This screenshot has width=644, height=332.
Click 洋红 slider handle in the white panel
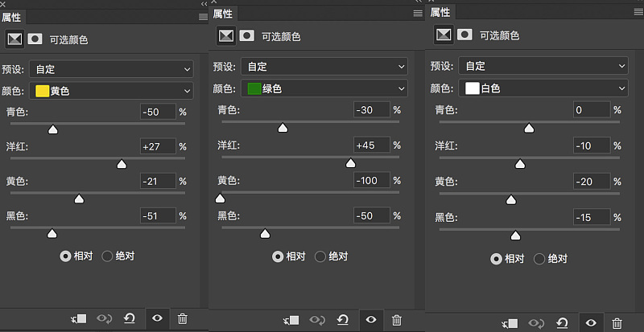[x=520, y=164]
